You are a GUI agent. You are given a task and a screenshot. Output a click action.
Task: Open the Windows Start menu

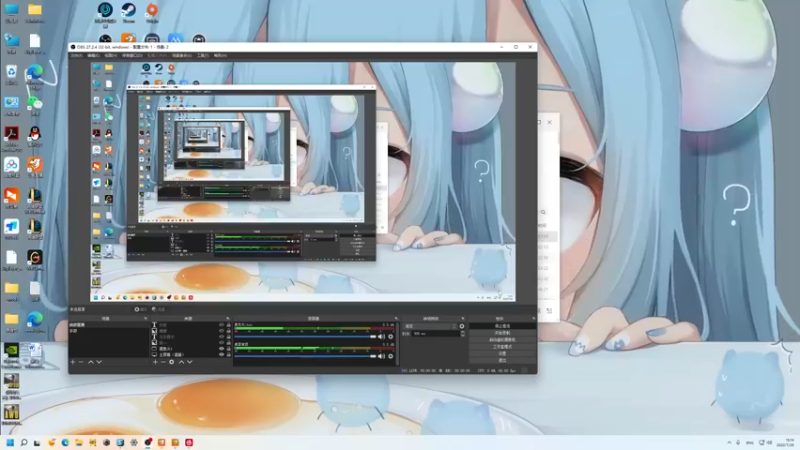(x=10, y=442)
